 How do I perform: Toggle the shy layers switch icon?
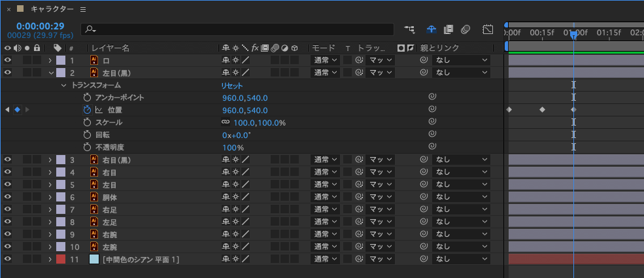pos(432,29)
